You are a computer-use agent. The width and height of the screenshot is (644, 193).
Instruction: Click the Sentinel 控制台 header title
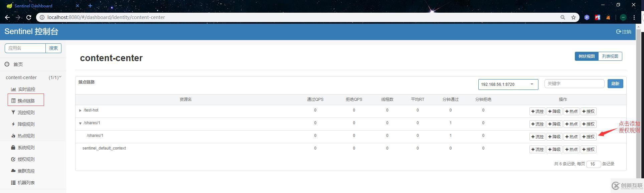[x=31, y=32]
